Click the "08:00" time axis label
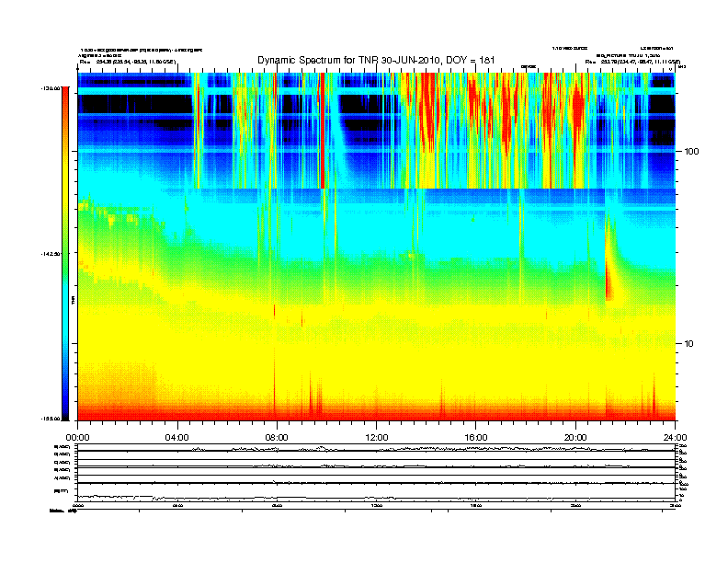Screen dimensions: 728x563 [x=277, y=438]
